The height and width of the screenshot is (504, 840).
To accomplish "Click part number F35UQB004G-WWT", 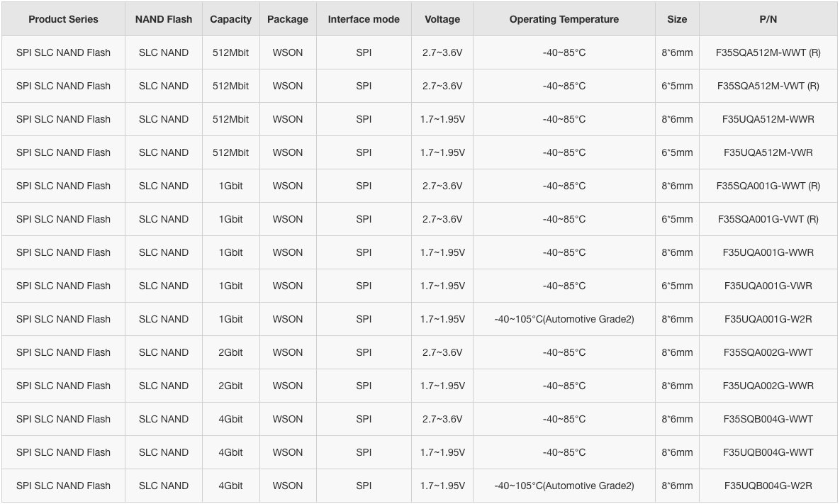I will 768,452.
